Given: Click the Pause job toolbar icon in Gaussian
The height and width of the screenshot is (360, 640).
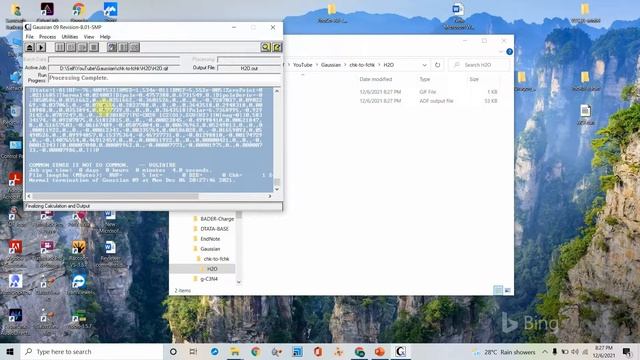Looking at the screenshot, I should pos(60,47).
